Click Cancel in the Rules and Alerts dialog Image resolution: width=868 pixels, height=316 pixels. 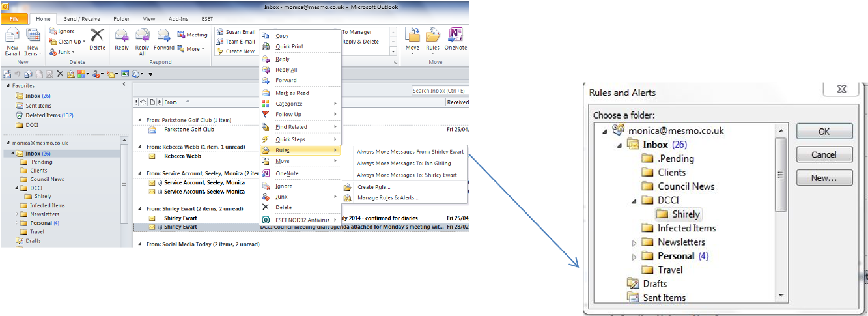pyautogui.click(x=824, y=154)
